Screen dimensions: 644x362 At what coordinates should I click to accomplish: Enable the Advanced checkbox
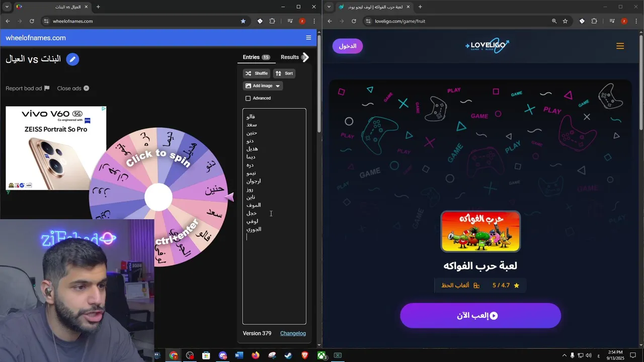(x=248, y=99)
